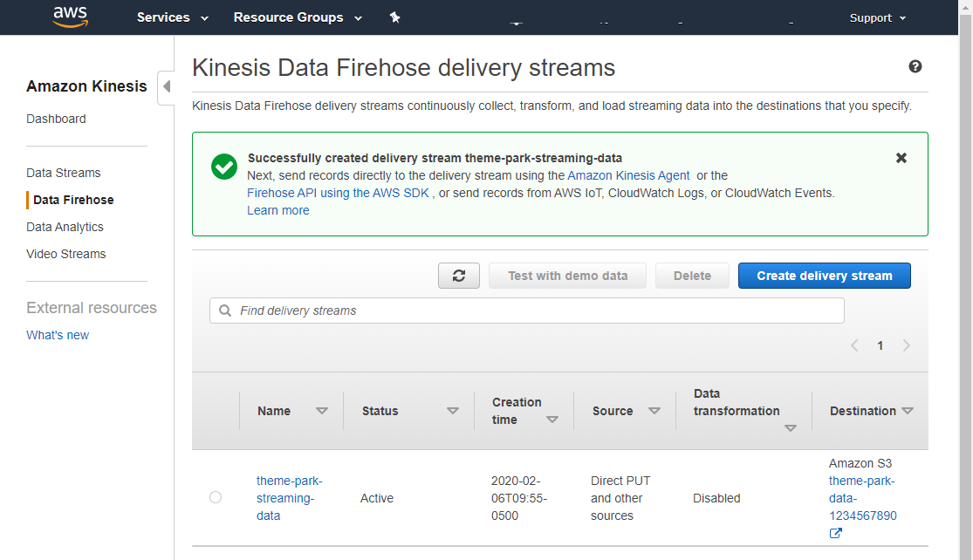Go to previous page of delivery streams
973x560 pixels.
[x=853, y=345]
